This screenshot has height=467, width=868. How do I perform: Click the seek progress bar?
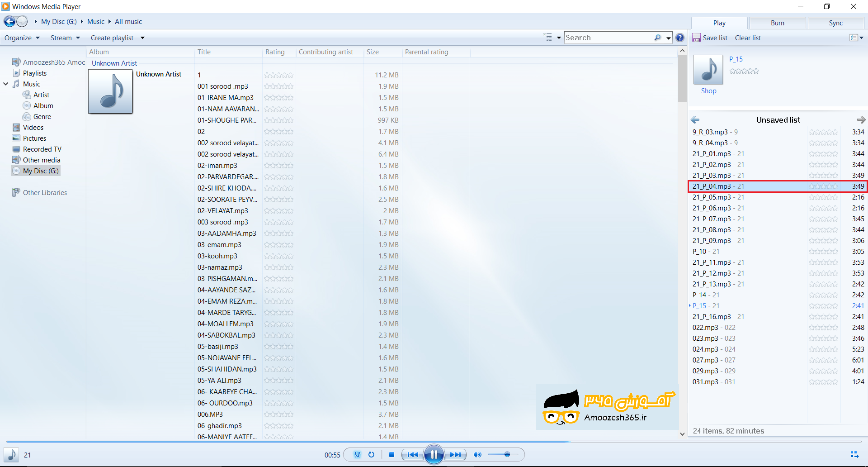434,441
